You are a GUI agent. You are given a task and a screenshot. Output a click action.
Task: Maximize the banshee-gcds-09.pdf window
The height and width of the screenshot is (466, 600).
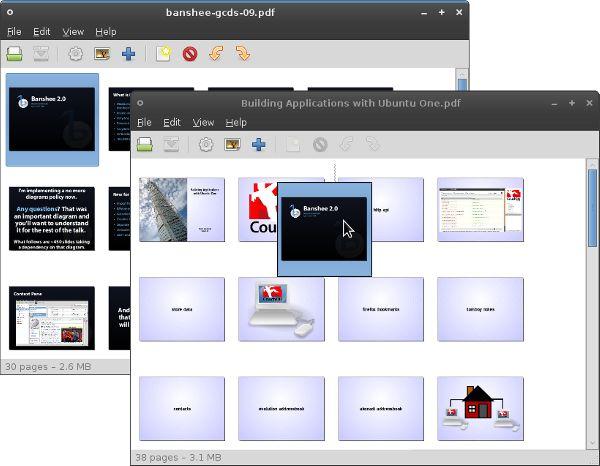tap(441, 13)
